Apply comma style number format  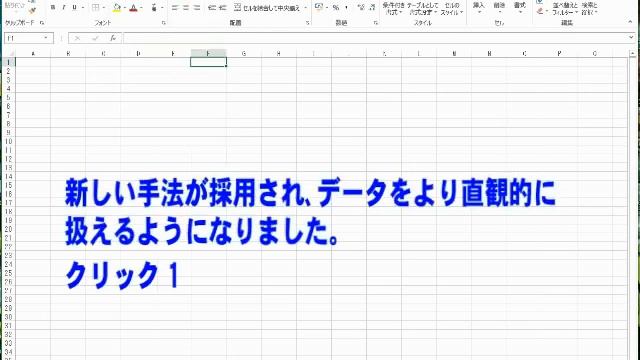tap(347, 7)
